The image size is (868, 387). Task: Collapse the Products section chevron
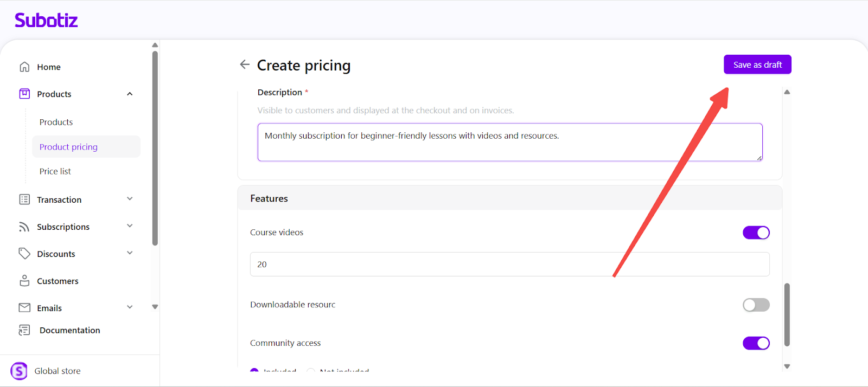pos(130,94)
